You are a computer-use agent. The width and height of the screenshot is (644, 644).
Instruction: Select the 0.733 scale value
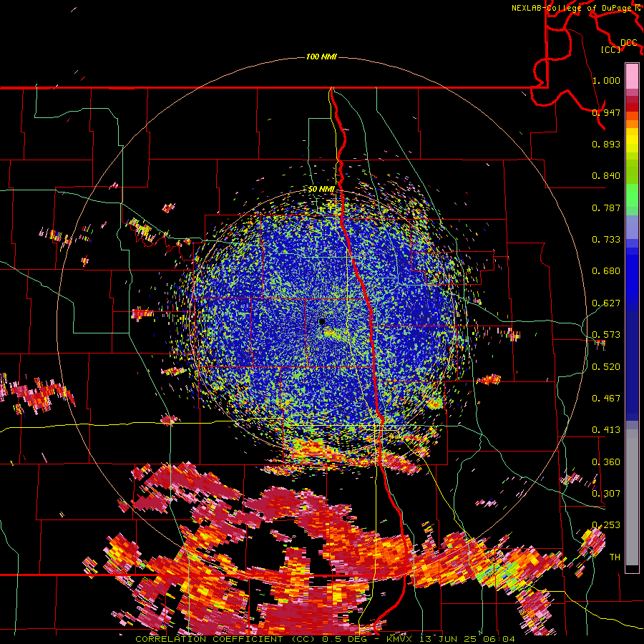tap(606, 240)
